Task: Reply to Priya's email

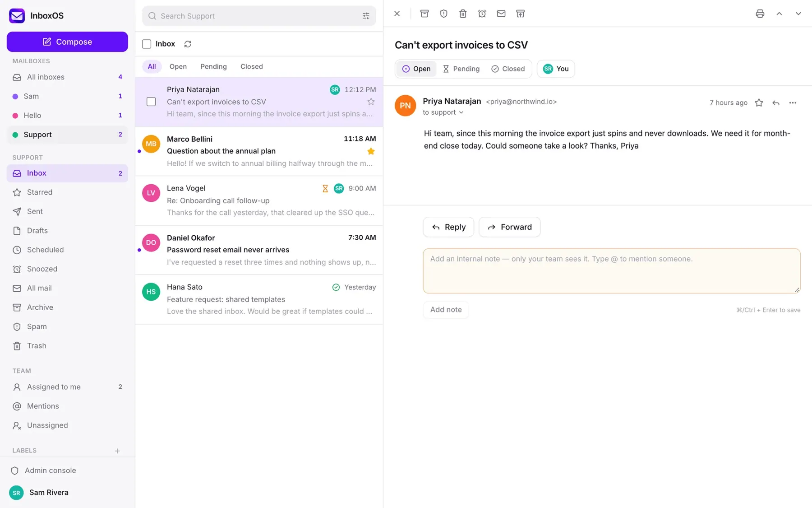Action: [x=448, y=227]
